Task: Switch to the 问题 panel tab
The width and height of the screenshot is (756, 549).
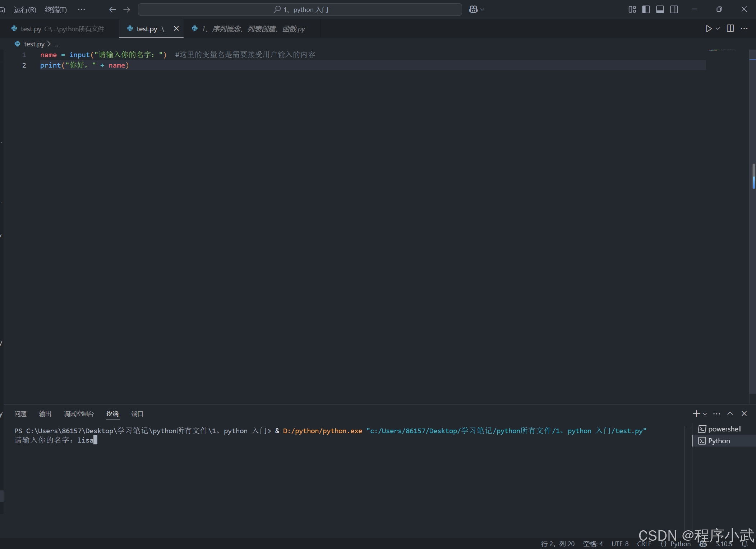Action: [20, 414]
